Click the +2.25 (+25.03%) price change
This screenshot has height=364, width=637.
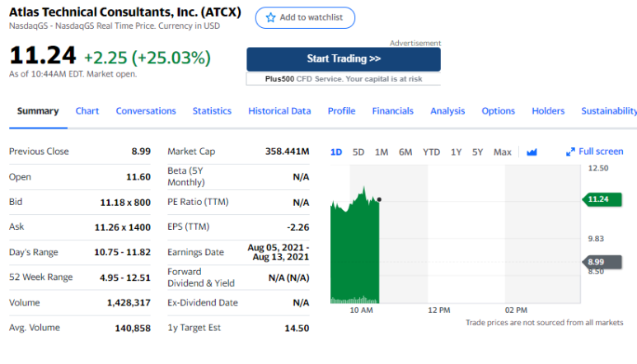pos(148,58)
